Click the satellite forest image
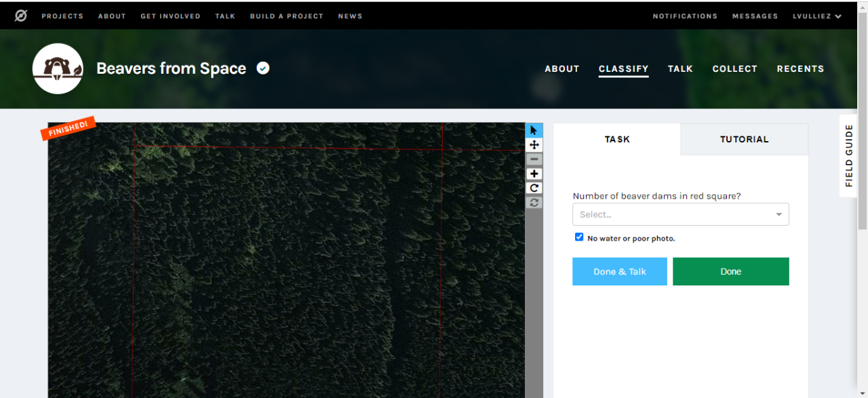 point(286,260)
